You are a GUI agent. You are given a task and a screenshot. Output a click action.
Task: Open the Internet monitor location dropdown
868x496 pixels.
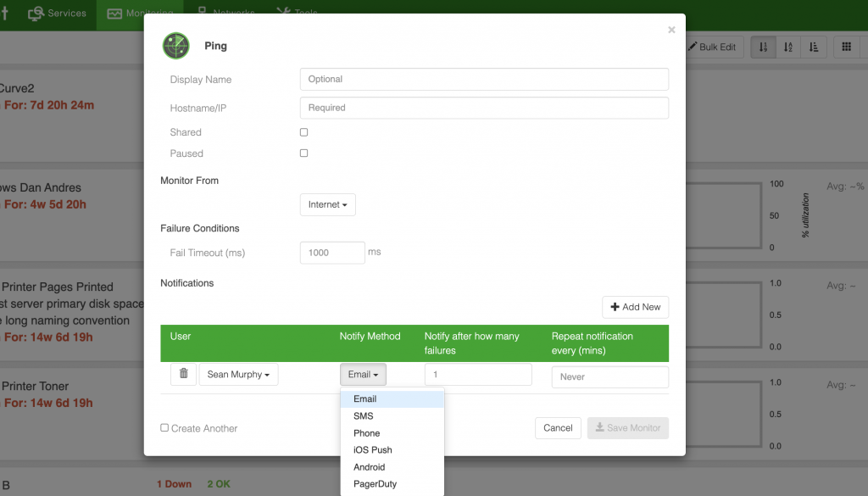327,204
